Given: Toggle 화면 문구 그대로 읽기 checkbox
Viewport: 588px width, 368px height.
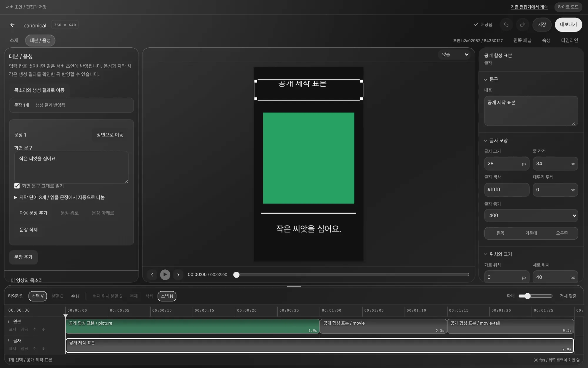Looking at the screenshot, I should pyautogui.click(x=17, y=186).
